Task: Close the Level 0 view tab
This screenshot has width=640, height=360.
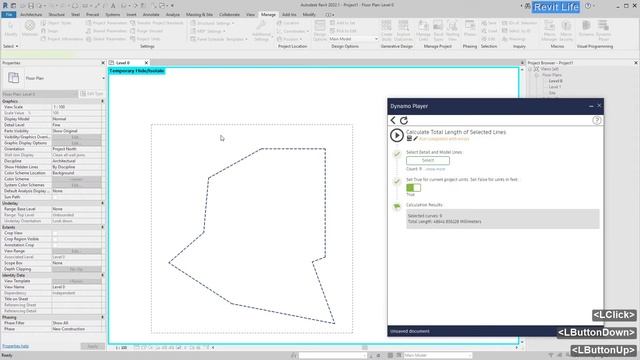Action: click(x=146, y=63)
